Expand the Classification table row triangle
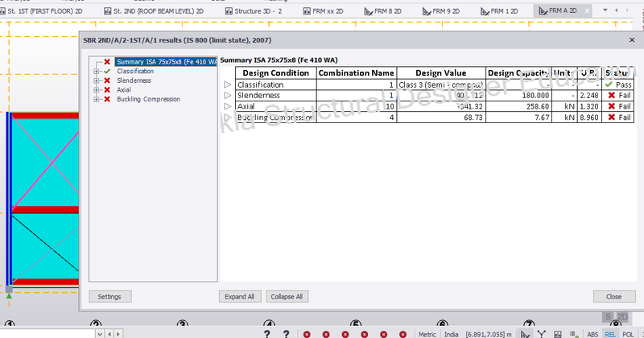Screen dimensions: 644x338 click(228, 84)
